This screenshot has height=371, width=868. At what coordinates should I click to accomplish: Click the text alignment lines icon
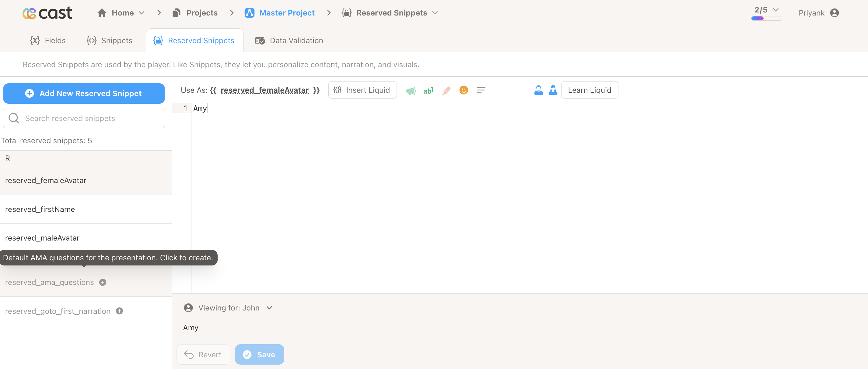tap(481, 90)
